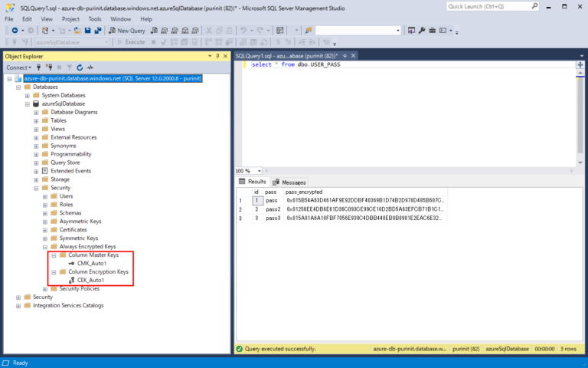
Task: Click the Analysis Services DAX Query icon
Action: tap(195, 31)
